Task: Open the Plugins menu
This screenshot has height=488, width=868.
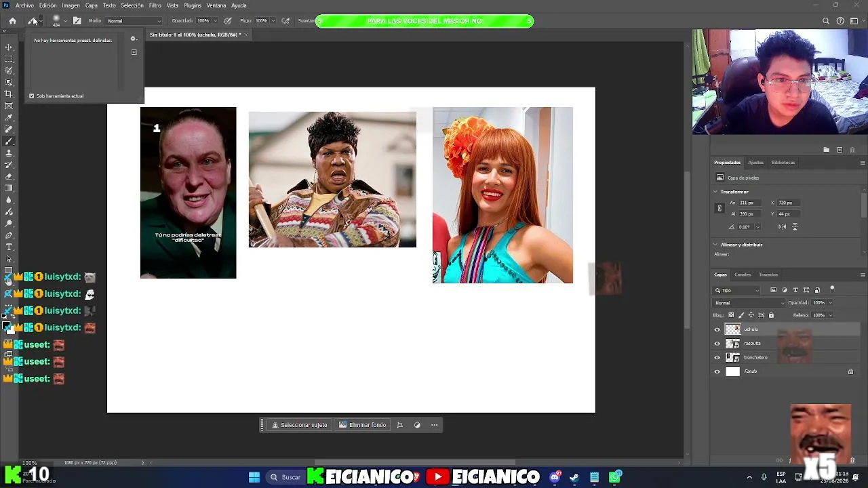Action: pyautogui.click(x=193, y=5)
